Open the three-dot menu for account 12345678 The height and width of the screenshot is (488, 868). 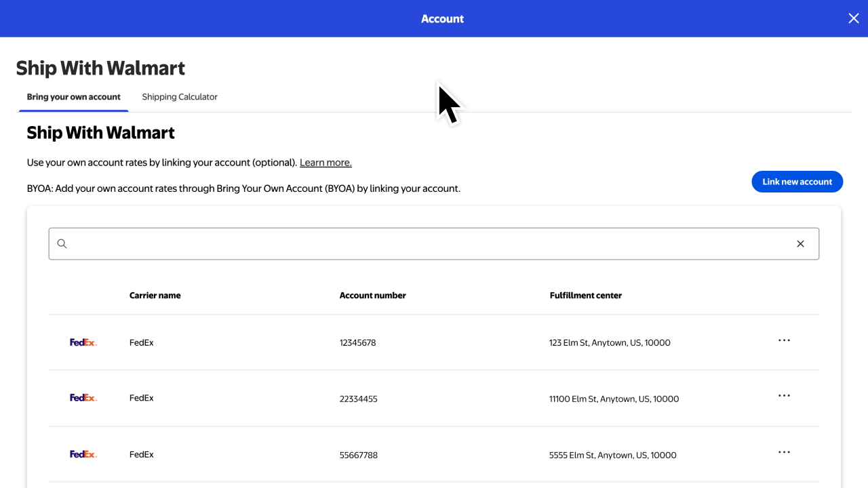(784, 340)
